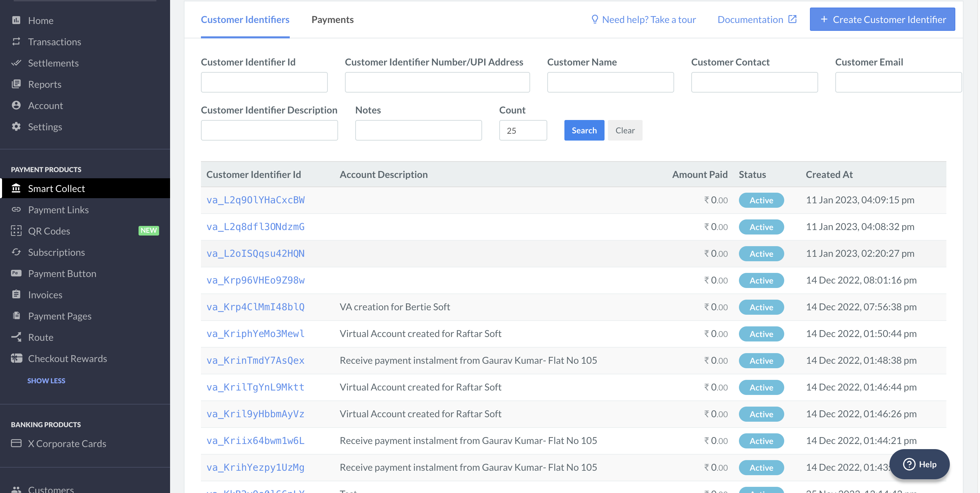The width and height of the screenshot is (980, 493).
Task: Click the Account person icon
Action: click(16, 105)
